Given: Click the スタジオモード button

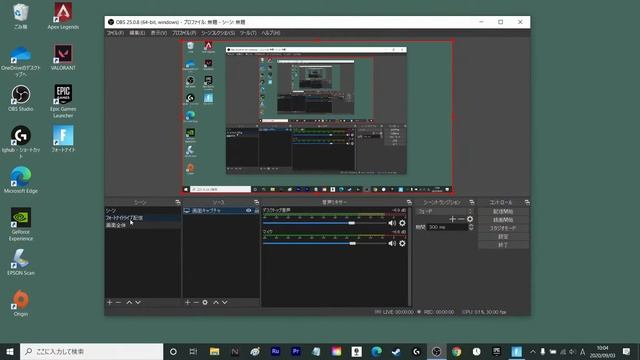Looking at the screenshot, I should click(503, 228).
